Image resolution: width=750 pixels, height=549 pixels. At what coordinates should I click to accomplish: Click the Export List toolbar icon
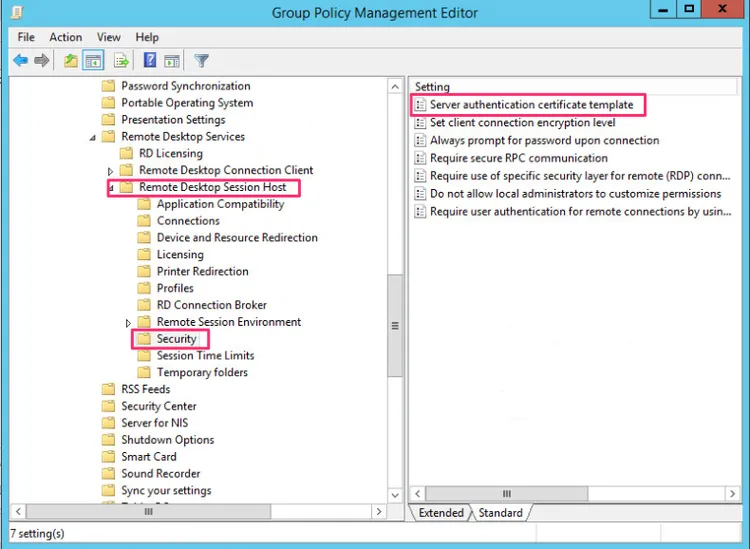(x=120, y=61)
